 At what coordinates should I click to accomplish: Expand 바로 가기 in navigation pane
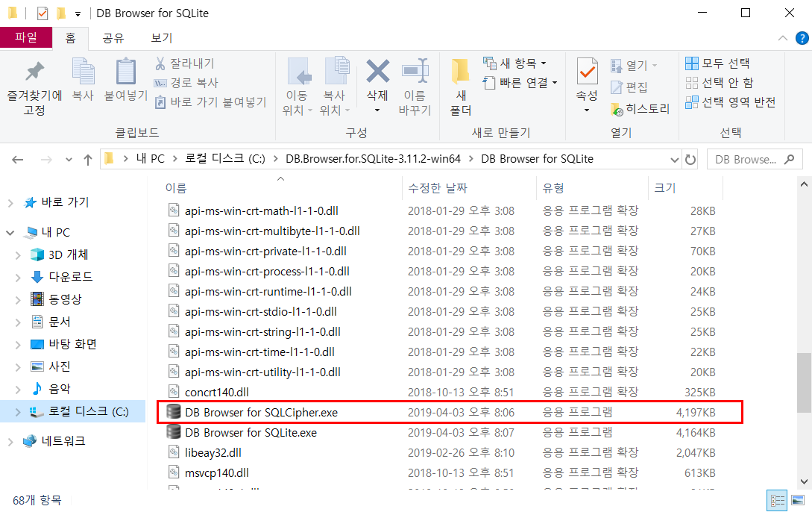[x=10, y=203]
